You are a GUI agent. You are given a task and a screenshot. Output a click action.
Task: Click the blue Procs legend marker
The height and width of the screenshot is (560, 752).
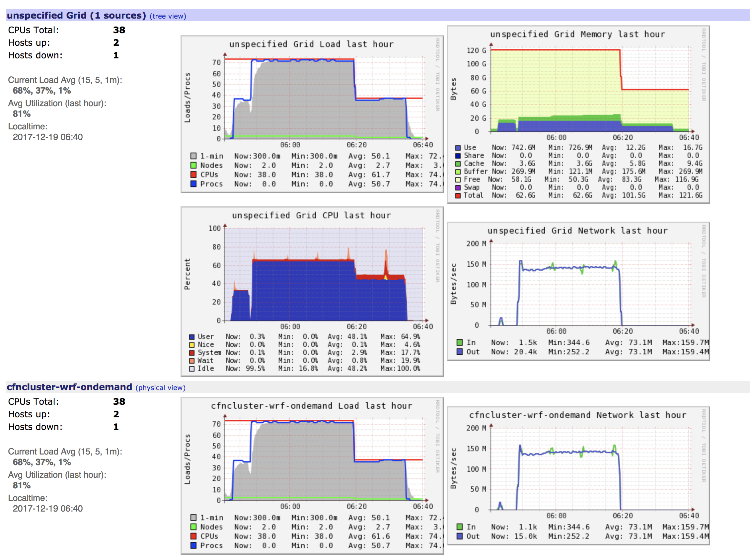coord(193,184)
